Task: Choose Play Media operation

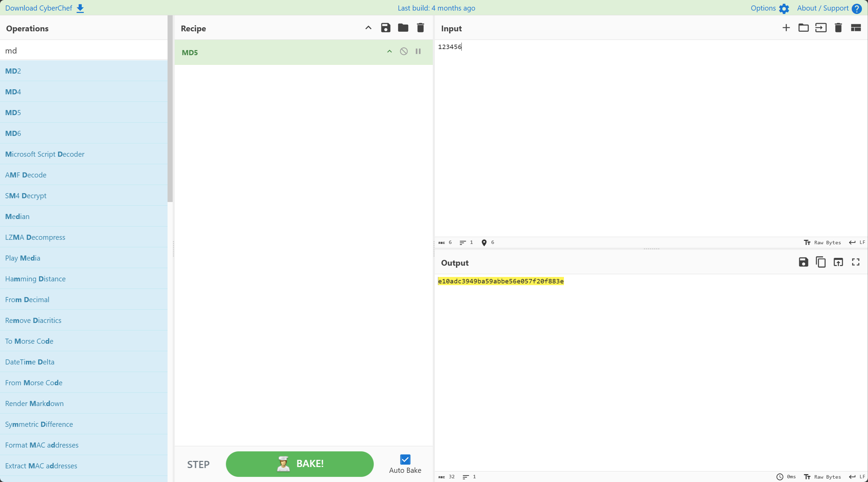Action: pos(84,258)
